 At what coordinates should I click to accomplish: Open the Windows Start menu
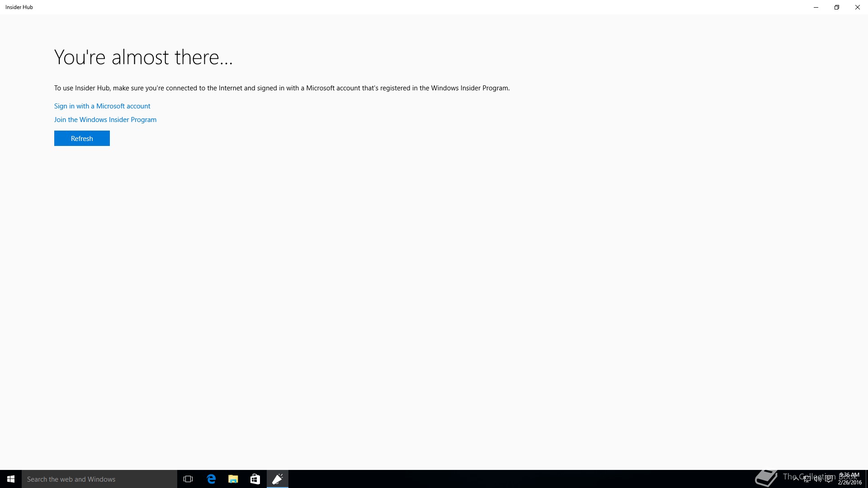pyautogui.click(x=11, y=479)
